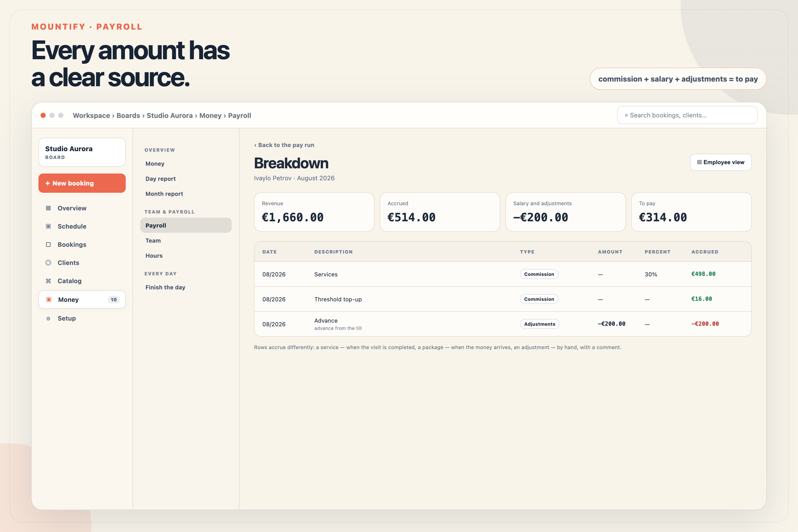Click the 30% percent value
This screenshot has height=532, width=798.
click(x=651, y=275)
